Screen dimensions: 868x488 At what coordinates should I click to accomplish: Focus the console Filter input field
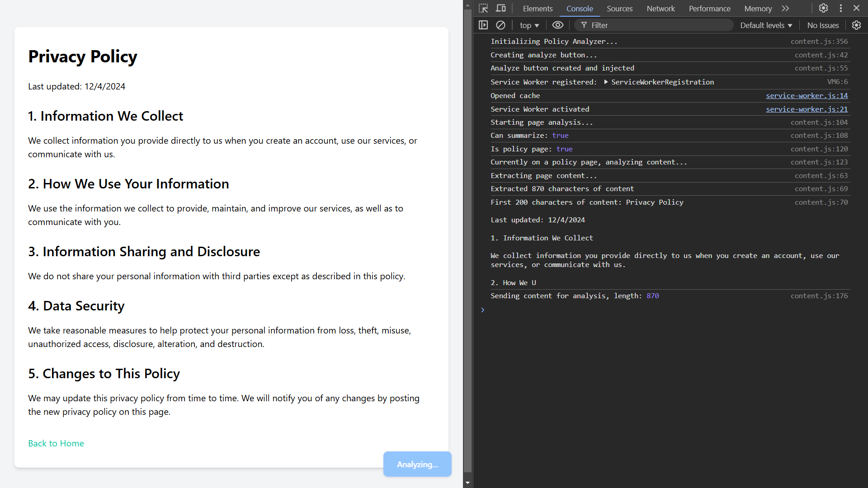coord(656,25)
